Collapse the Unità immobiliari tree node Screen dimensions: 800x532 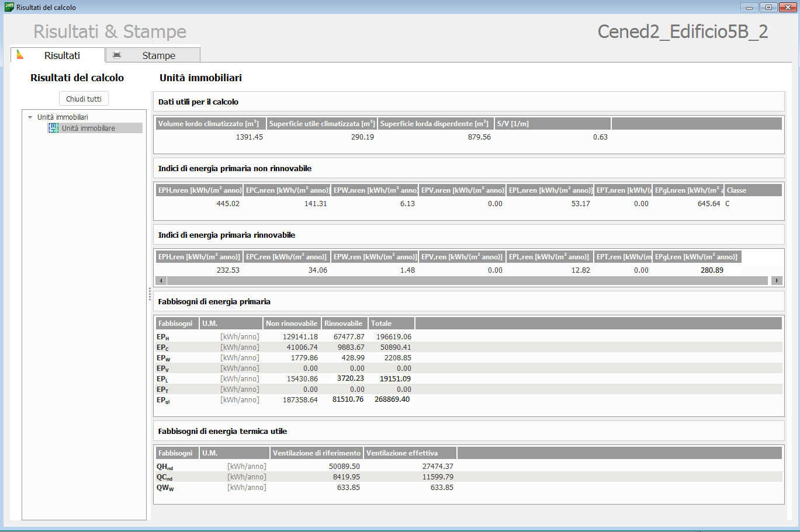[x=30, y=117]
